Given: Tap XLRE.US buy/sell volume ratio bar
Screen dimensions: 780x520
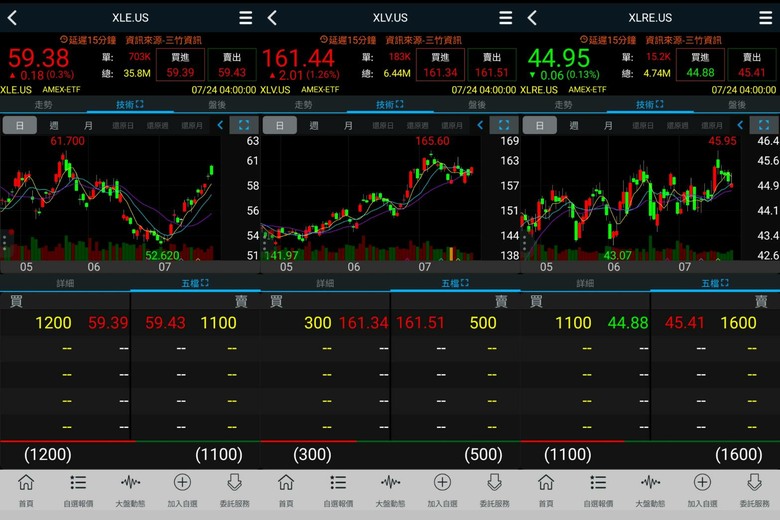Looking at the screenshot, I should tap(650, 441).
